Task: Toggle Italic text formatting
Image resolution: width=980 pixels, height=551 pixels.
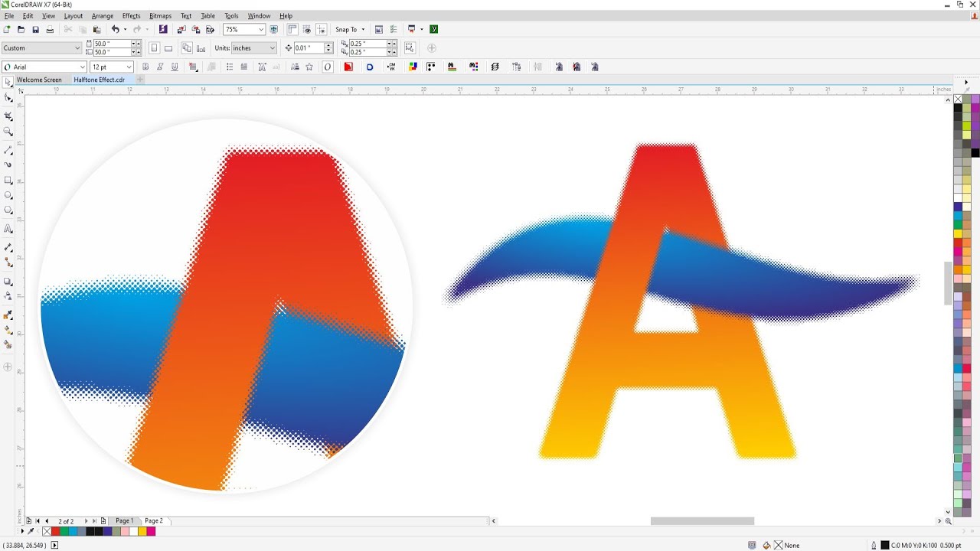Action: click(160, 67)
